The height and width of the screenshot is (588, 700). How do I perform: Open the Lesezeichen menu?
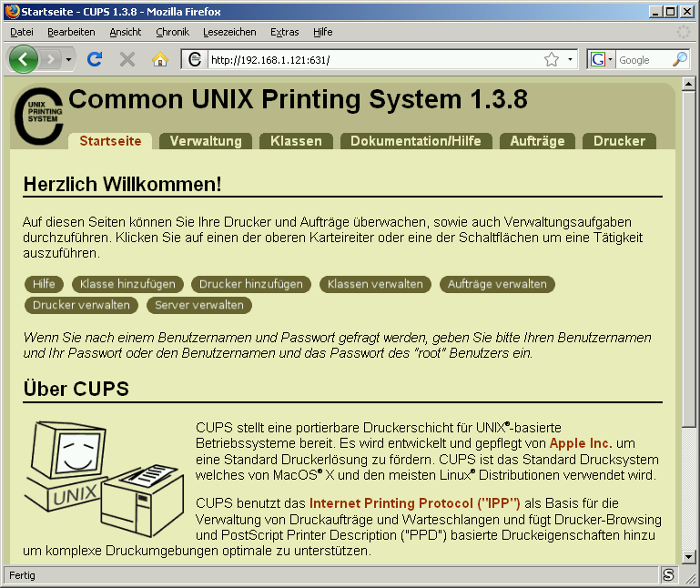[229, 32]
